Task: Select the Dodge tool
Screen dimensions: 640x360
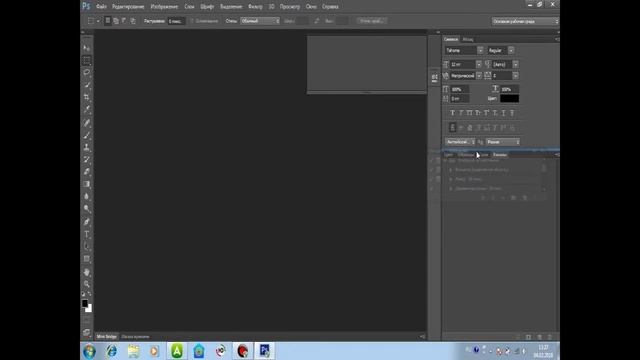Action: (x=87, y=209)
